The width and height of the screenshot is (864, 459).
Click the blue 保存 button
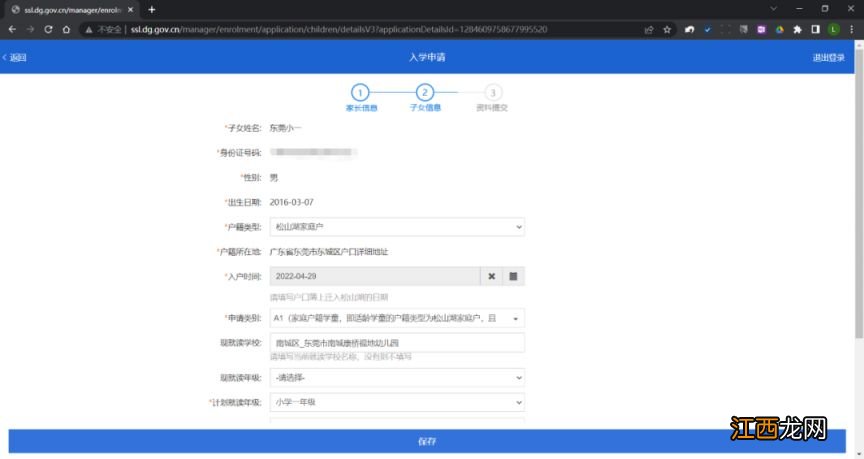click(427, 441)
